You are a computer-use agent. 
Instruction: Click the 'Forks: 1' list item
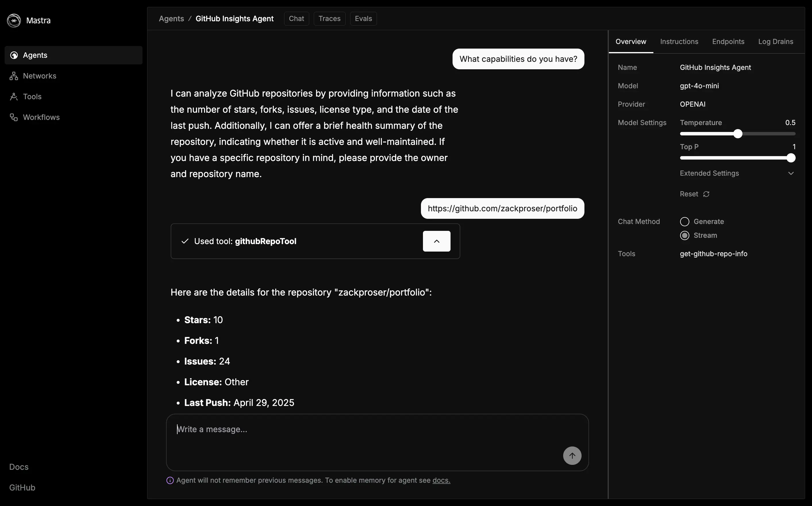tap(201, 341)
